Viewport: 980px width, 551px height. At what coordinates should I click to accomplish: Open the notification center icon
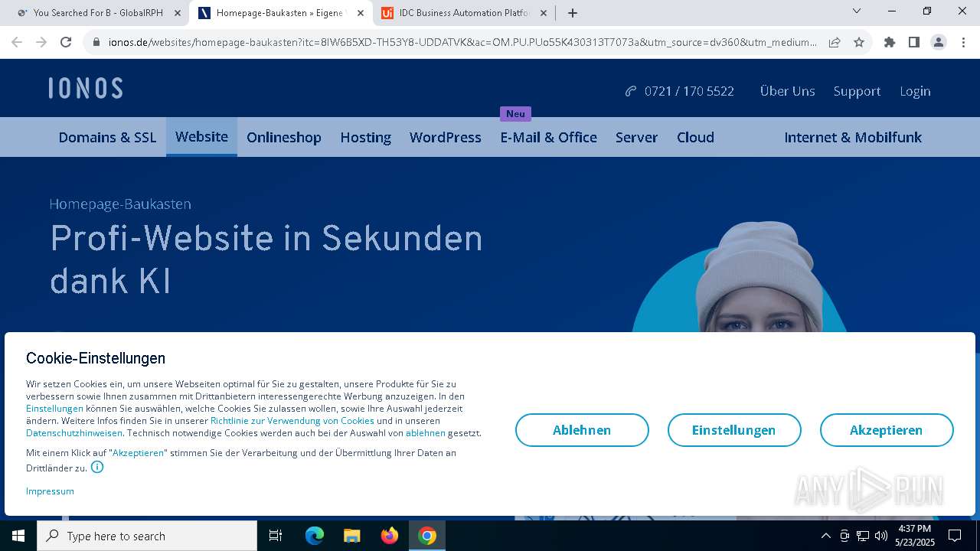point(955,536)
